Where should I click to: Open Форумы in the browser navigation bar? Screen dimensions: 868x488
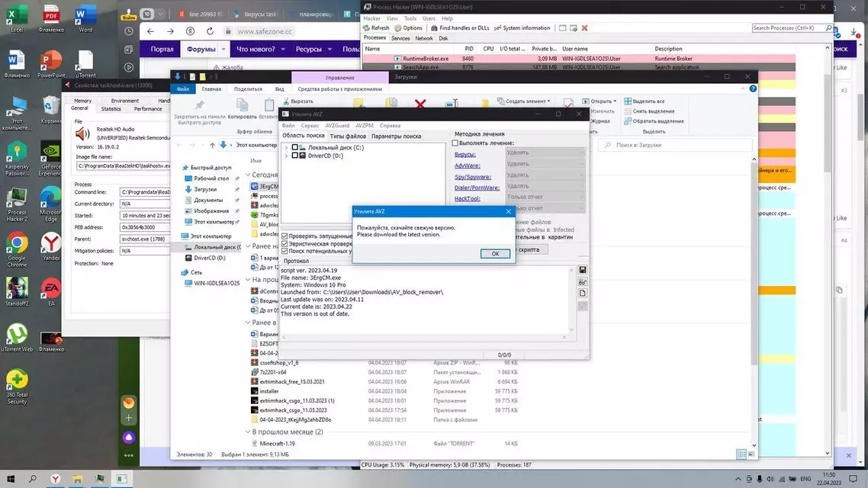[x=201, y=50]
